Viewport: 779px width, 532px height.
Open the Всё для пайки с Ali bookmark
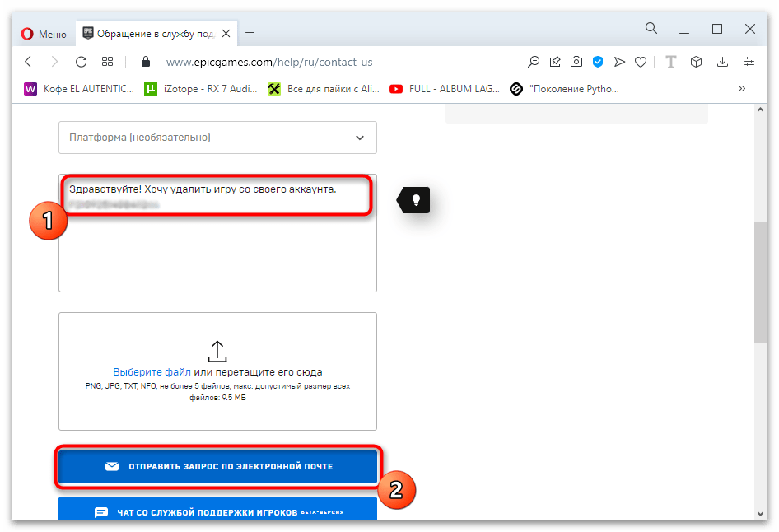point(324,89)
